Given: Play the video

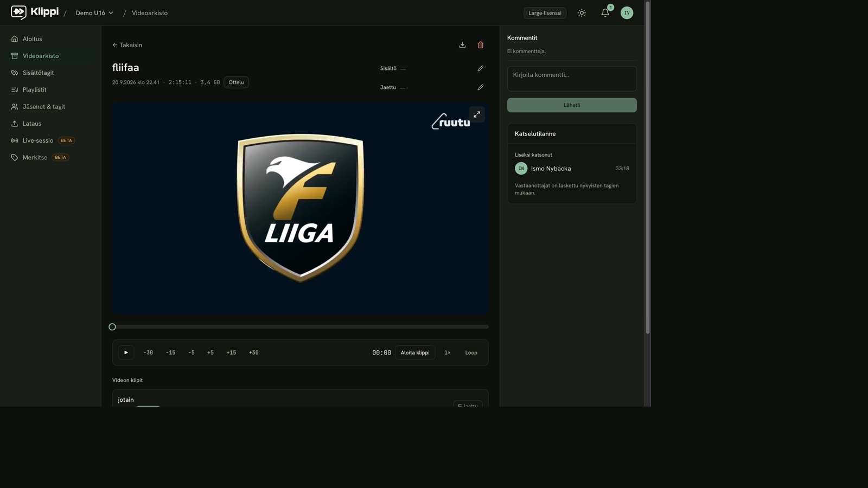Looking at the screenshot, I should point(126,352).
